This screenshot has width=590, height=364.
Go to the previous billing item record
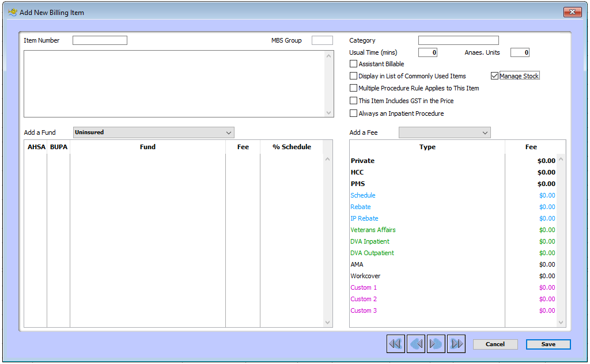pyautogui.click(x=415, y=344)
